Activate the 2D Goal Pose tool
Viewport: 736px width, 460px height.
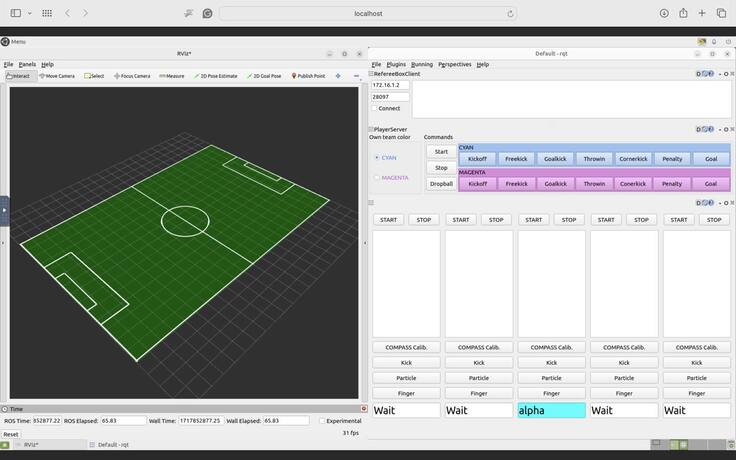point(265,76)
